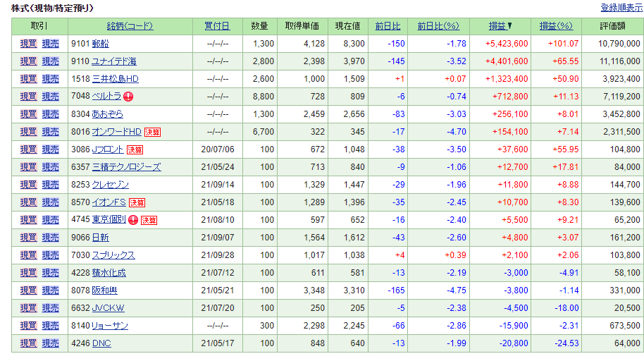Select percentage value +101.07

tap(563, 44)
